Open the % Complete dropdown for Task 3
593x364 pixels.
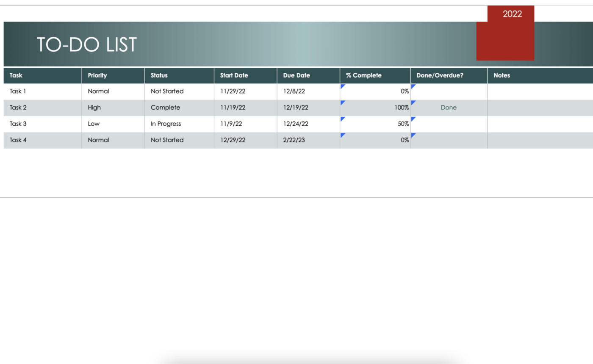342,120
